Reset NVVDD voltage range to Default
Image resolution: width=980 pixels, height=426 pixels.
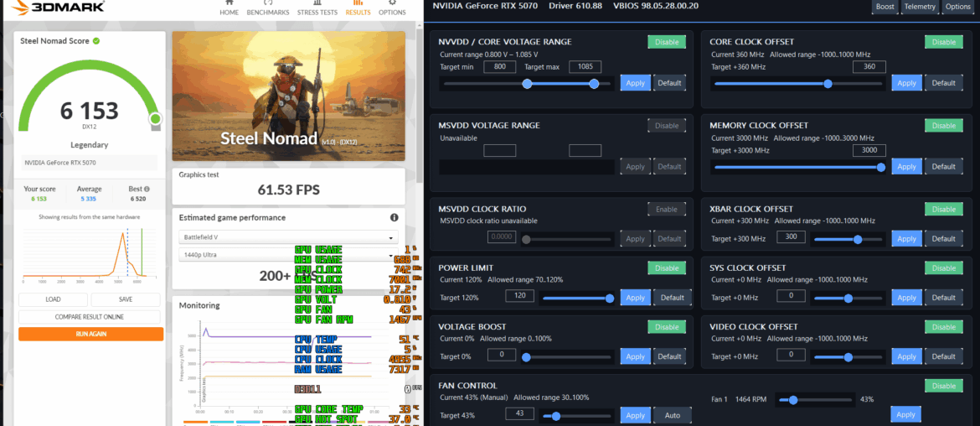669,82
